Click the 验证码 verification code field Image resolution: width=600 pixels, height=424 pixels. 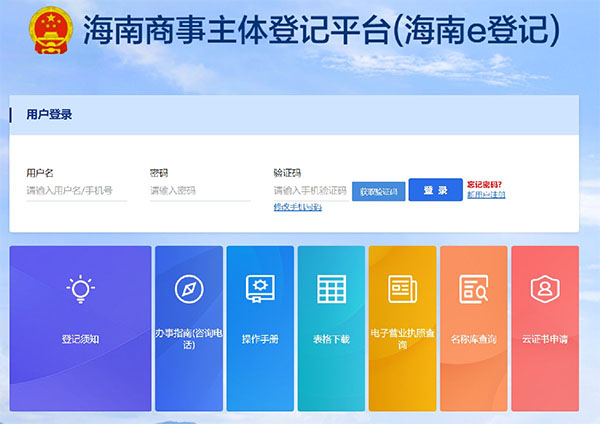coord(310,190)
